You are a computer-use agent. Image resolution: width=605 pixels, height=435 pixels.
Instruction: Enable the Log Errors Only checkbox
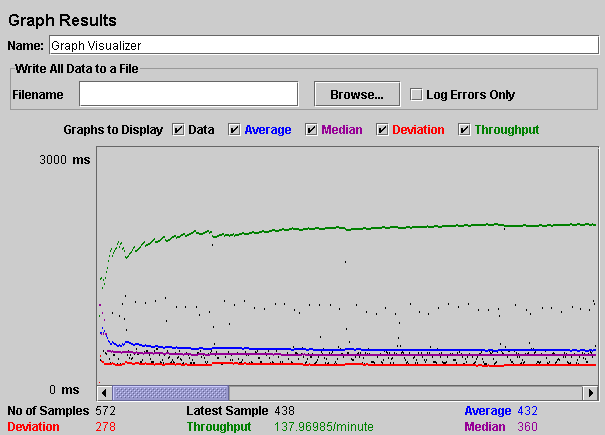tap(416, 94)
